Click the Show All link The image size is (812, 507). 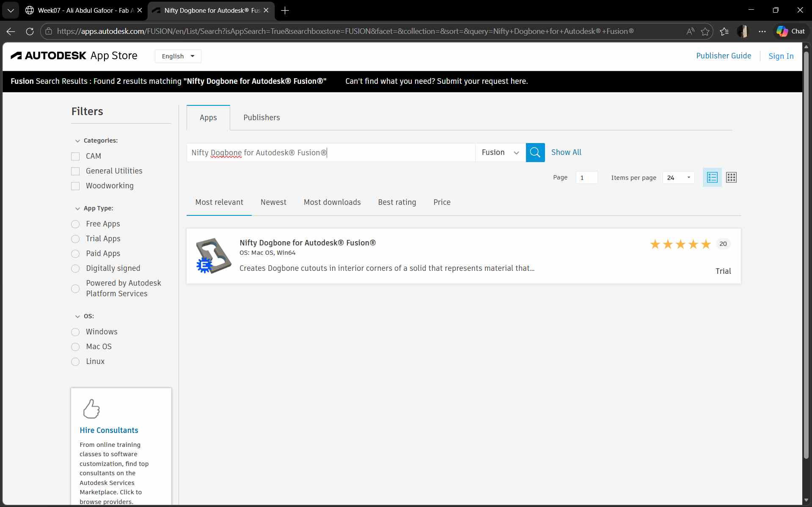566,152
